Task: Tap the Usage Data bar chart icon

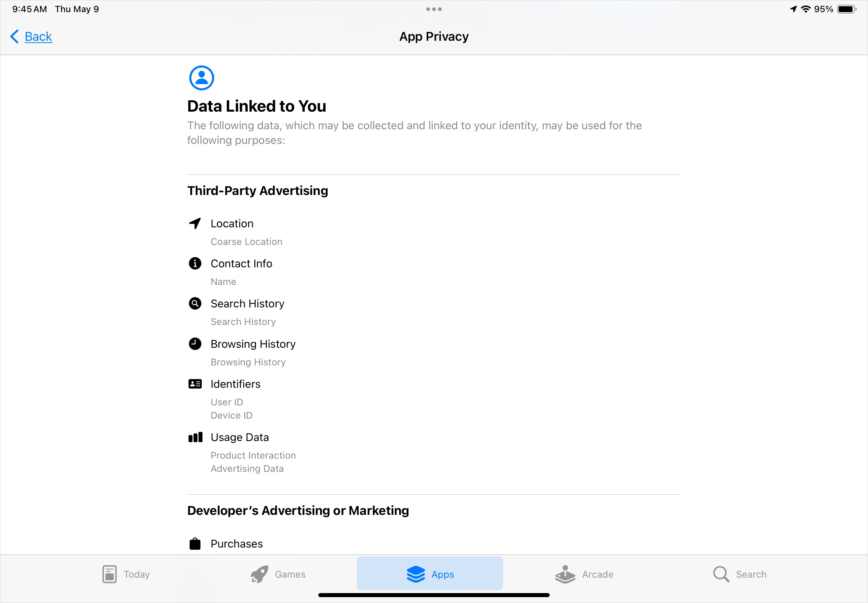Action: 195,436
